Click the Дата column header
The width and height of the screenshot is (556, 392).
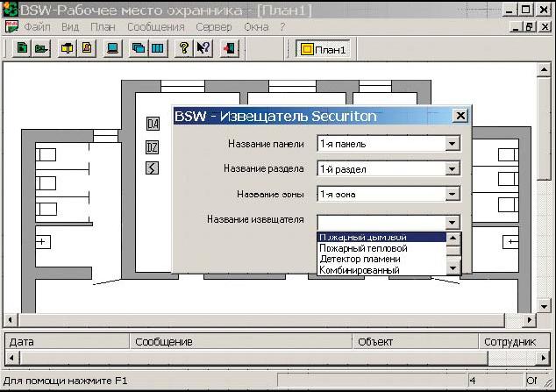(68, 342)
